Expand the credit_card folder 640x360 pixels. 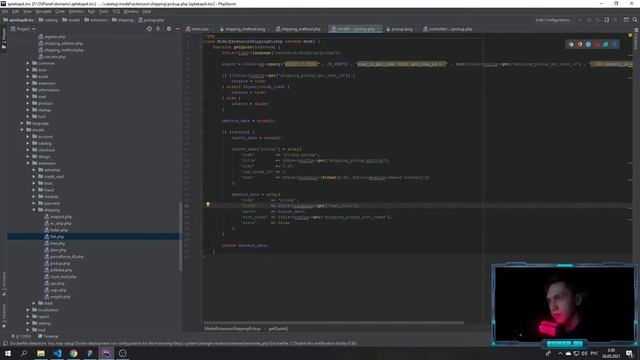[34, 177]
